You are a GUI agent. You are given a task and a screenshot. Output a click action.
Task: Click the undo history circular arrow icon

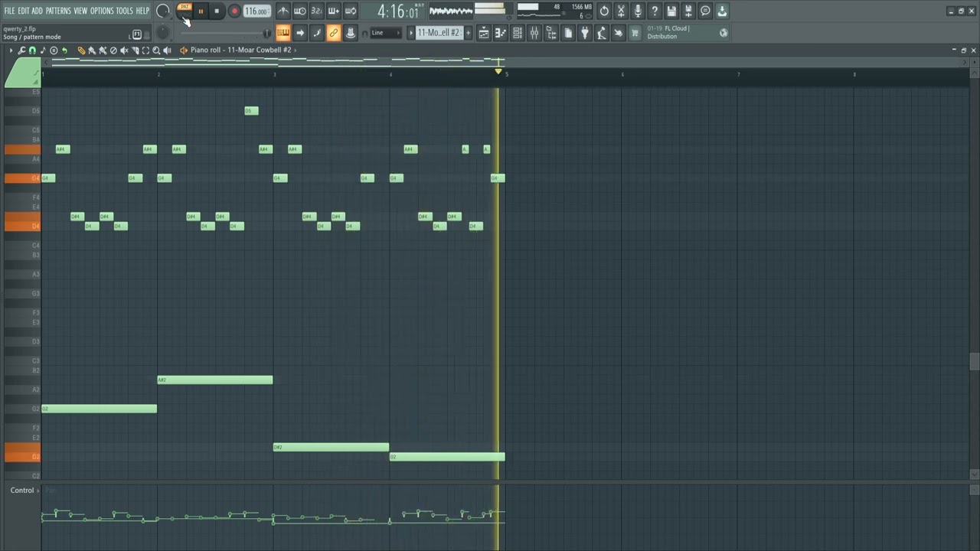click(604, 11)
